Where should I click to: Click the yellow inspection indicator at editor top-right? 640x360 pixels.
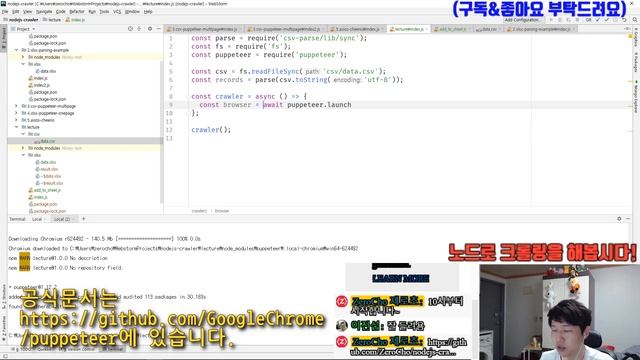[x=630, y=37]
